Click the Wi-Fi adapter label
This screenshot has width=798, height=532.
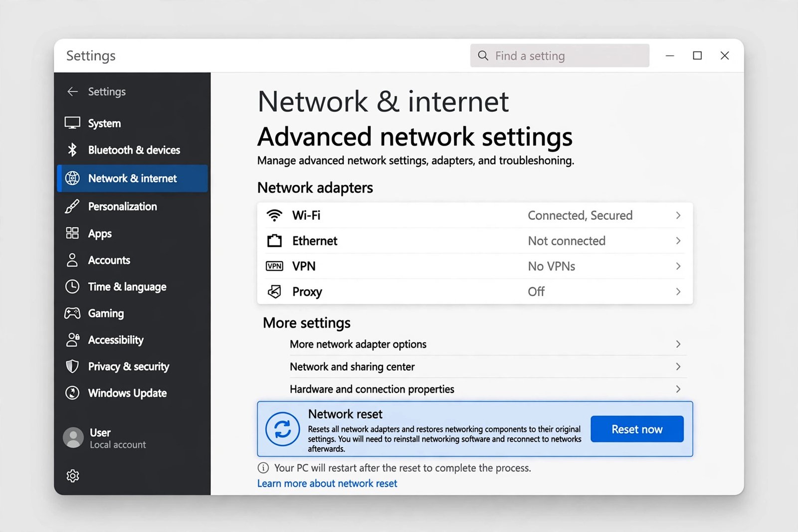[x=306, y=215]
